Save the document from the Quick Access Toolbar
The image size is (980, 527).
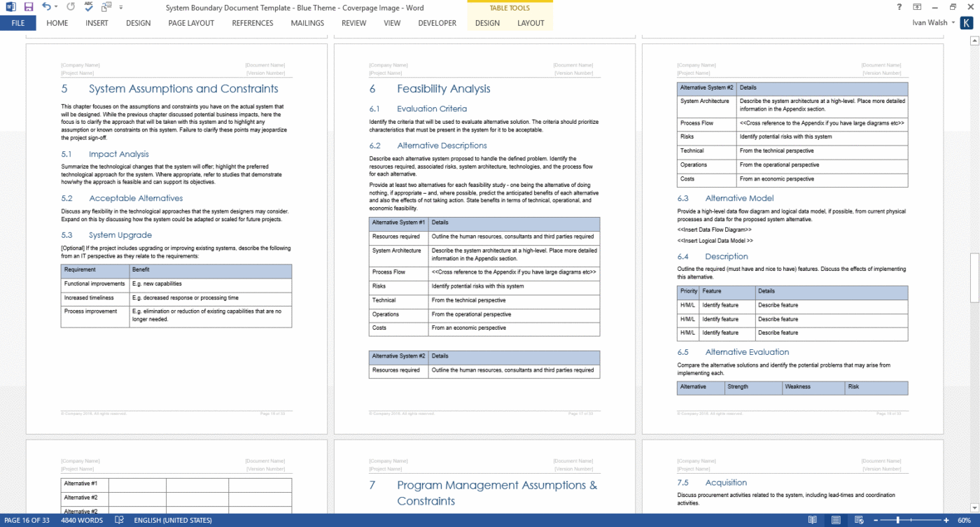[27, 7]
